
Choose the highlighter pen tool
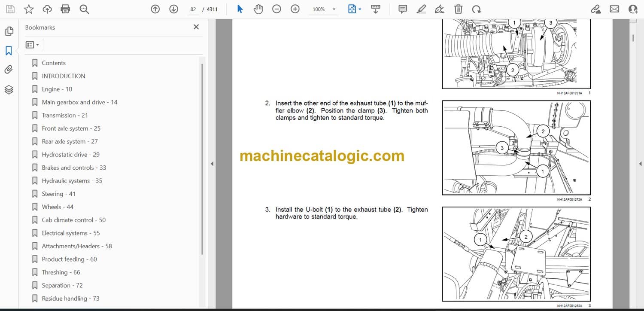(421, 9)
